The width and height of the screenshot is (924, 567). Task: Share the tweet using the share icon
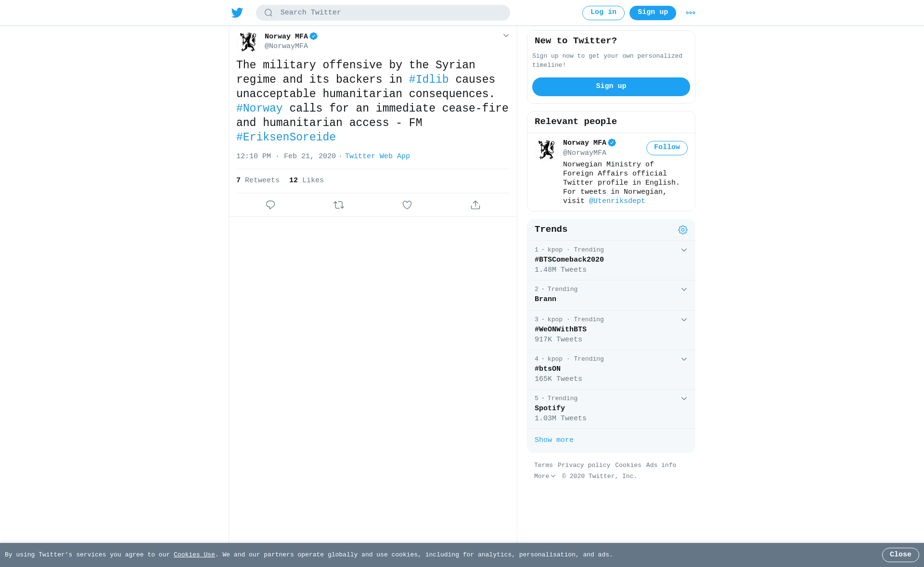[475, 205]
